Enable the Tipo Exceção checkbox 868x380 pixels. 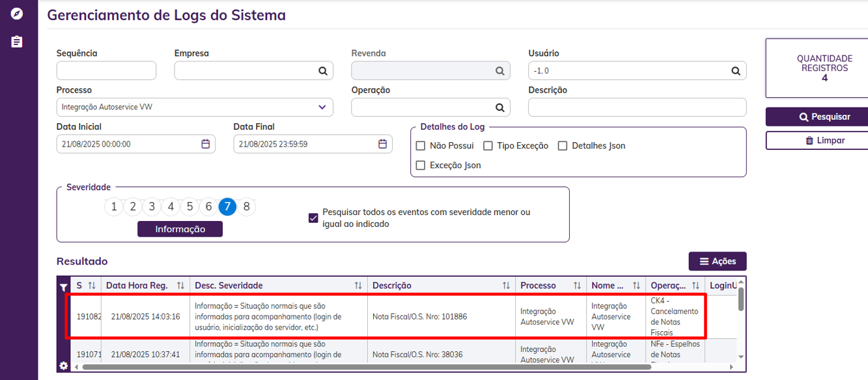click(488, 146)
